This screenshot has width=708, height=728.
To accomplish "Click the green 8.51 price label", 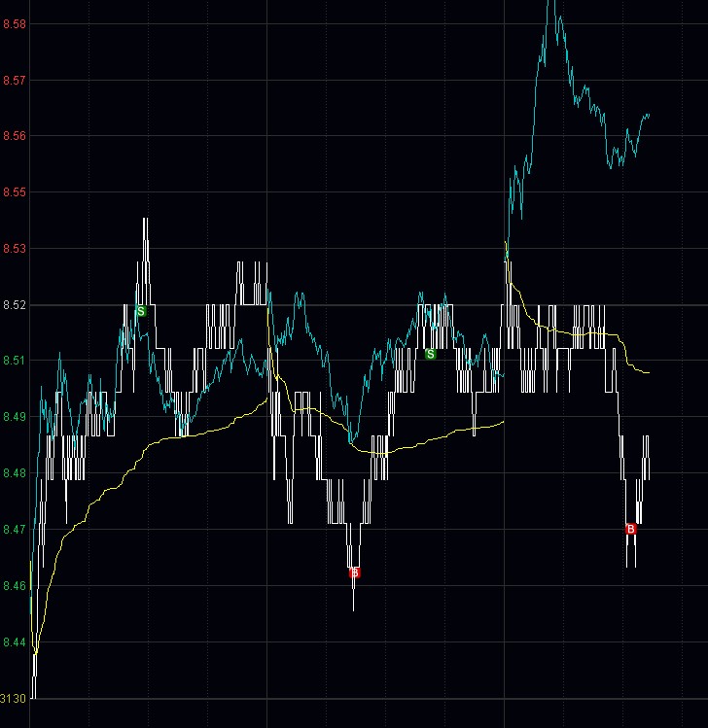I will click(15, 361).
